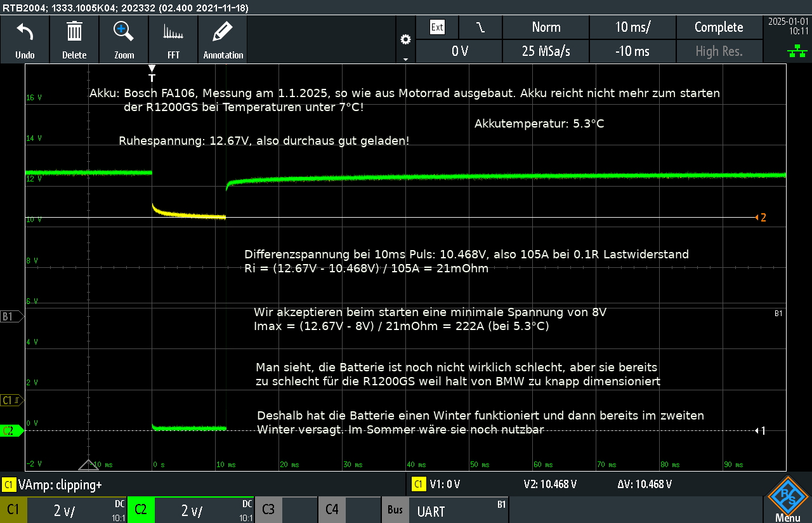Activate the Zoom magnifier tool
The height and width of the screenshot is (523, 812).
click(124, 32)
